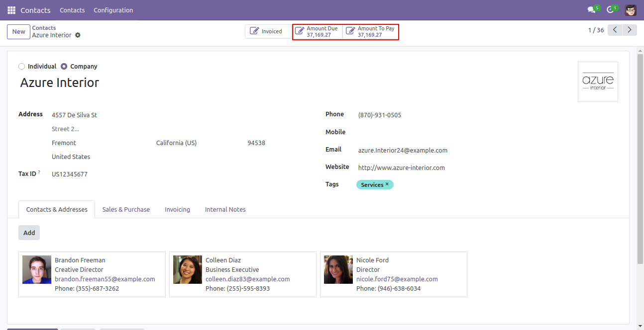The height and width of the screenshot is (330, 644).
Task: Email colleen.diaz83@example.com
Action: 248,279
